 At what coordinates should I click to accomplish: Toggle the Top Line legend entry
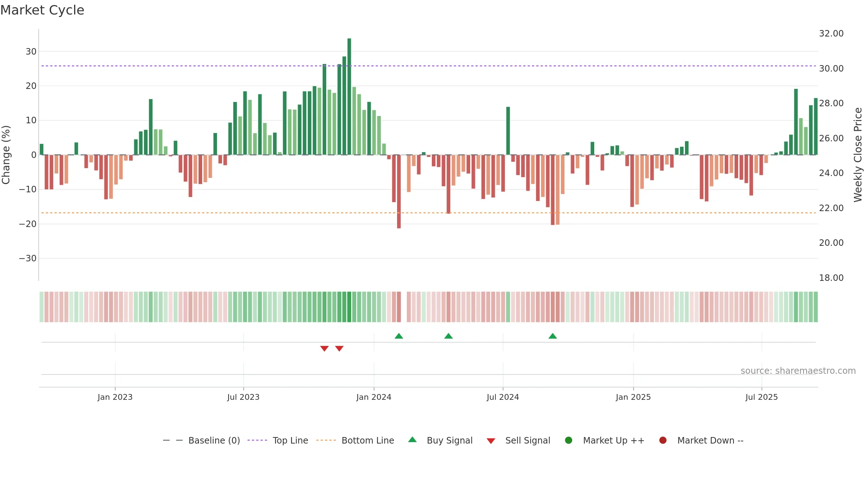[x=278, y=440]
